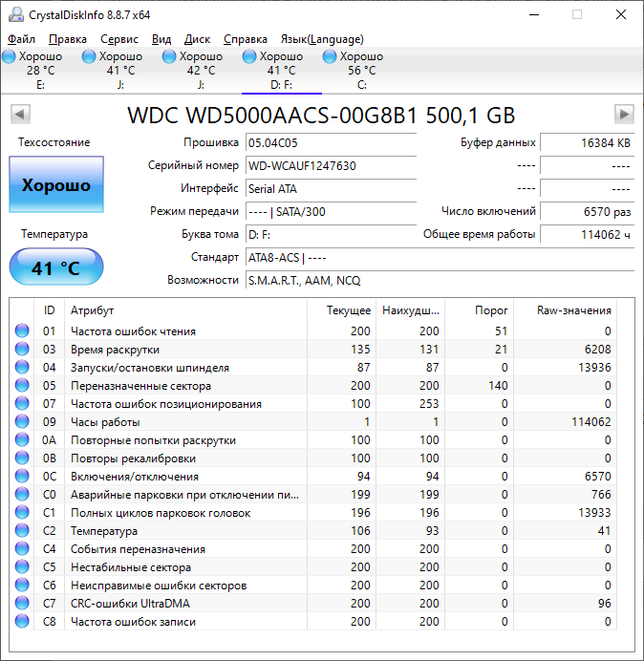Image resolution: width=644 pixels, height=661 pixels.
Task: Open the Вид menu
Action: coord(161,39)
